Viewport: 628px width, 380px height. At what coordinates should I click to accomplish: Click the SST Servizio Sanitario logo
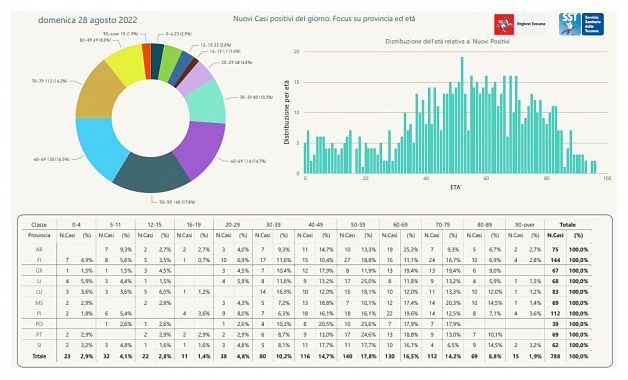581,24
